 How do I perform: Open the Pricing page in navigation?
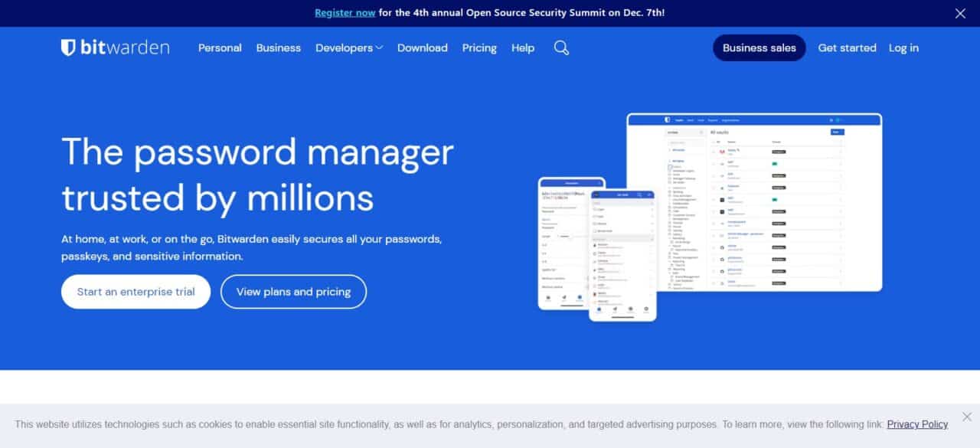(x=479, y=47)
